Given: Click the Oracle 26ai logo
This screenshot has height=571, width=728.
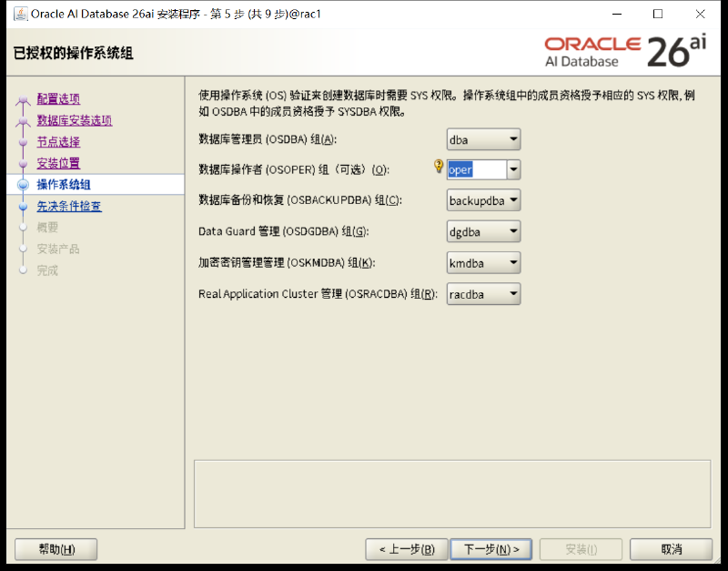Looking at the screenshot, I should pos(625,52).
